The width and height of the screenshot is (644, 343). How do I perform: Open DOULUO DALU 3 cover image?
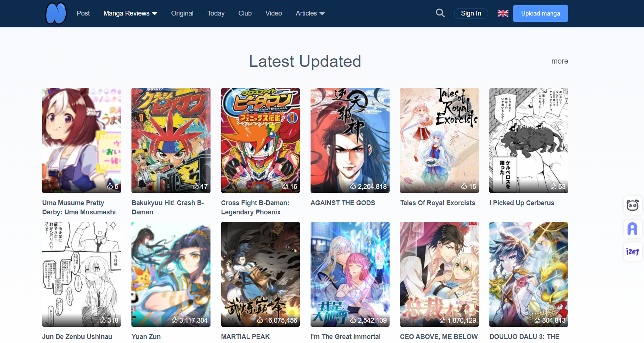tap(529, 274)
